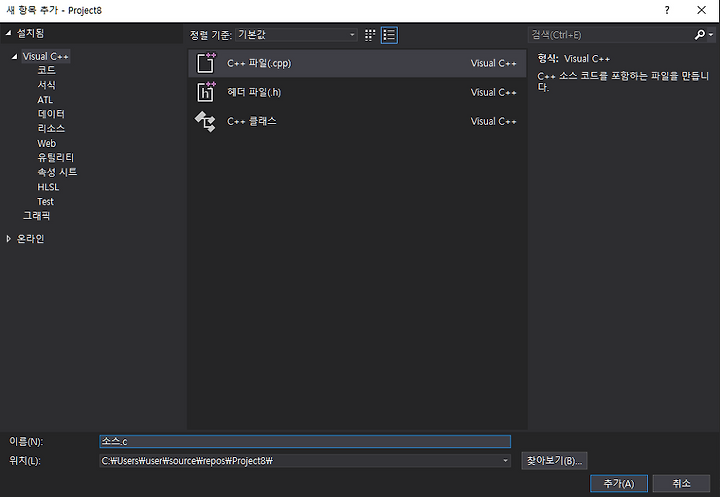The image size is (720, 497).
Task: Click the 찾아보기(B)... browse button
Action: (x=554, y=460)
